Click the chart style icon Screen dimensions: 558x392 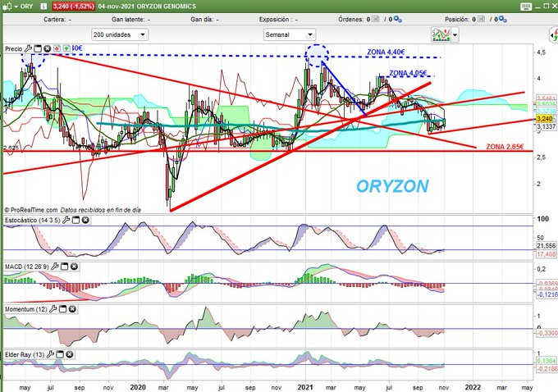(441, 35)
